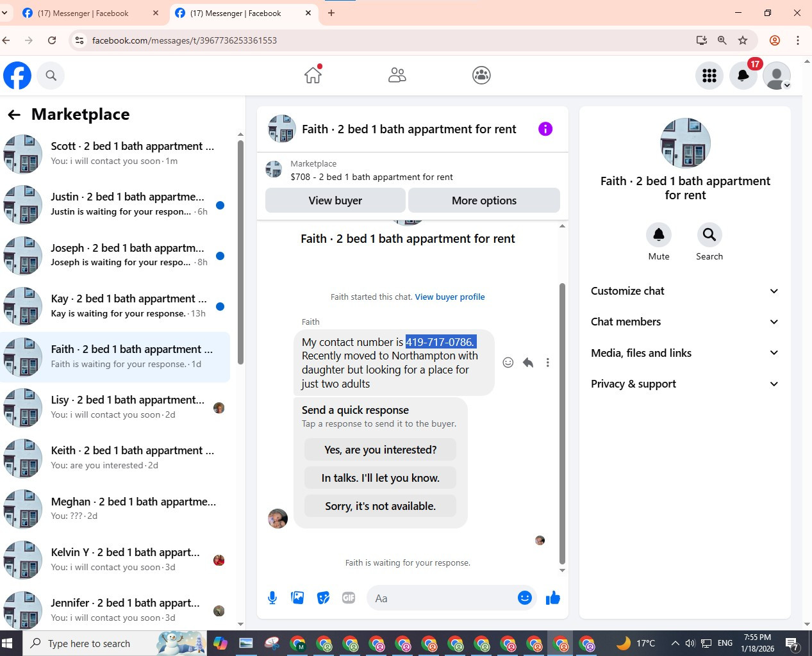Viewport: 812px width, 656px height.
Task: Zoom control icon in address bar
Action: 722,40
